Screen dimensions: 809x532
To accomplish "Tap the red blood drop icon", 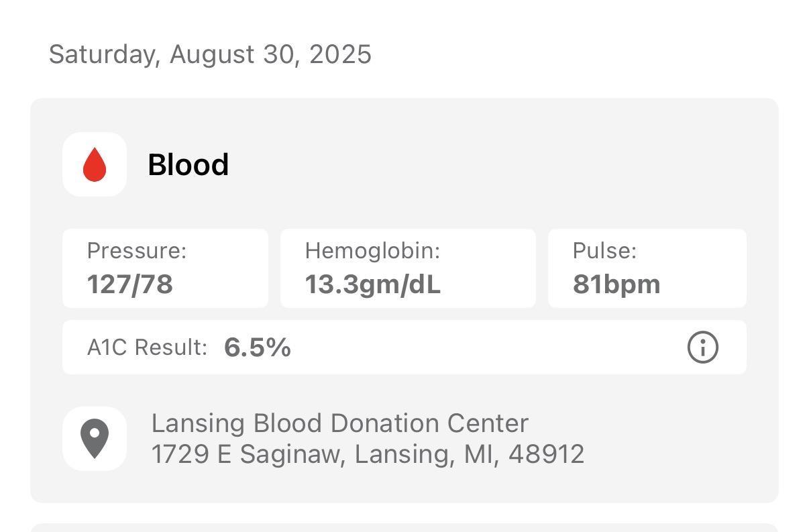I will [95, 164].
